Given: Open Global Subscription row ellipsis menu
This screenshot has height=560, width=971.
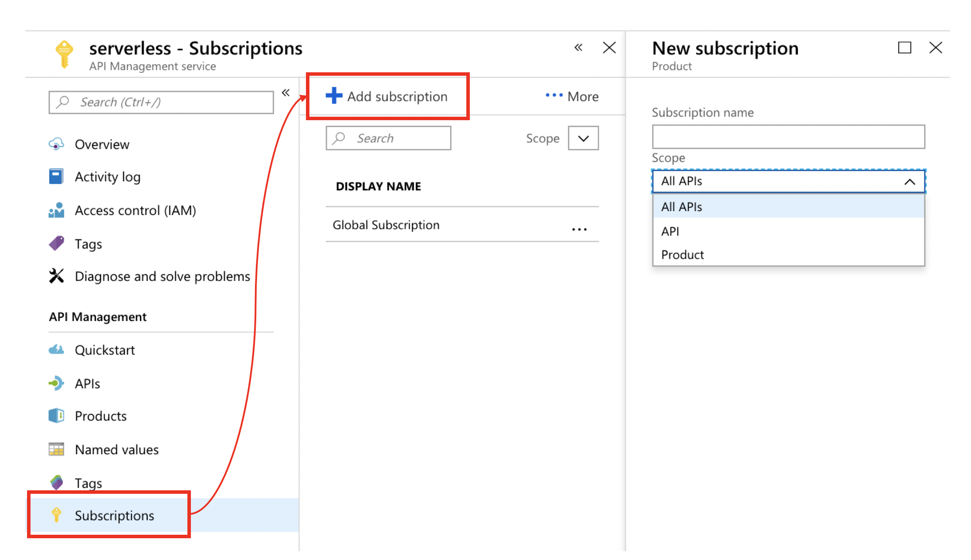Looking at the screenshot, I should tap(579, 229).
